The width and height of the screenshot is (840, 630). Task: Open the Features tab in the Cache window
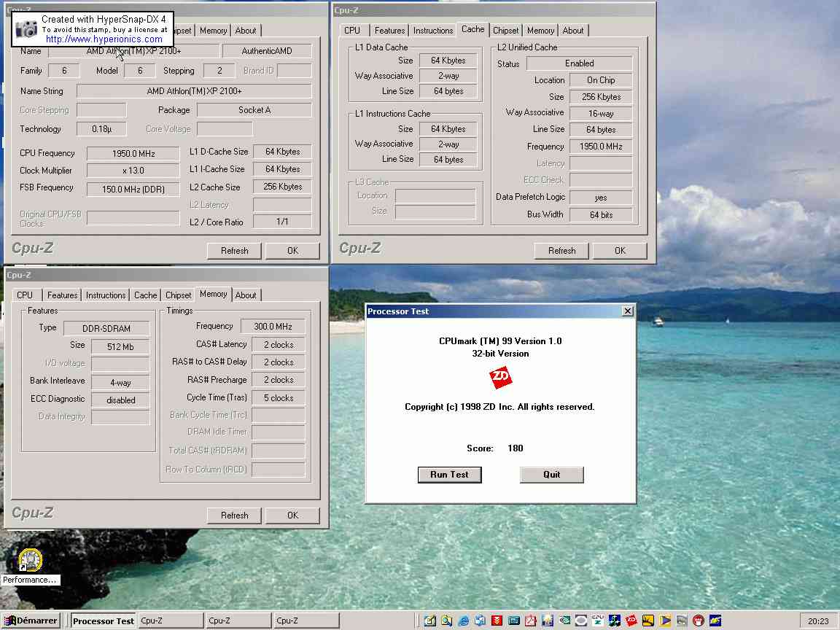click(x=389, y=31)
